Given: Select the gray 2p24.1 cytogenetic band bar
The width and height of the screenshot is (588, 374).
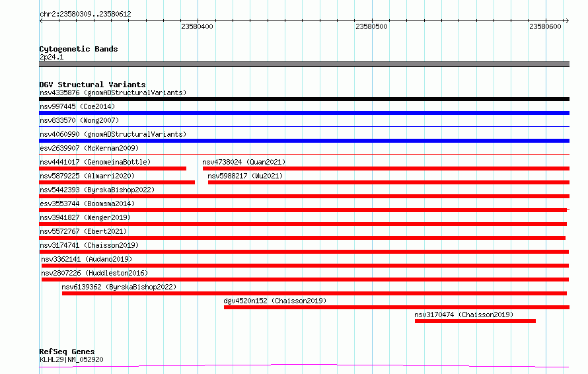Looking at the screenshot, I should click(304, 64).
